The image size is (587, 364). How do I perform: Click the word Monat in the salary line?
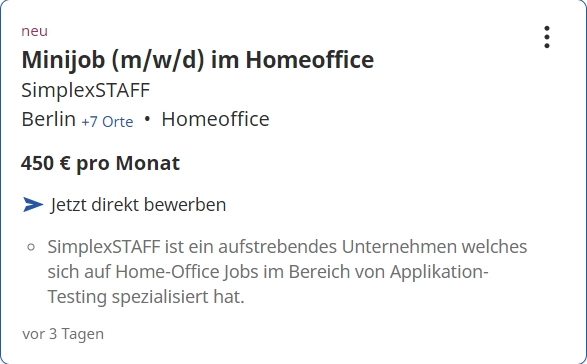click(148, 163)
